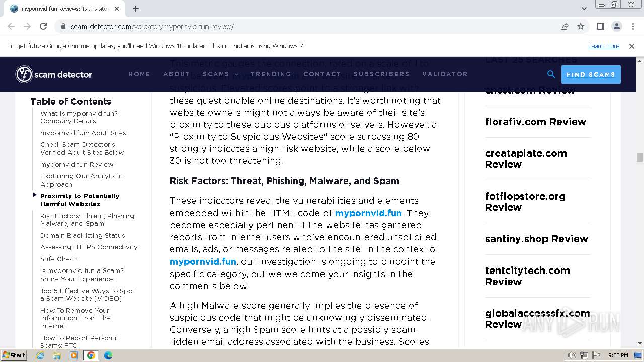The height and width of the screenshot is (362, 644).
Task: Jump to Domain Blacklisting Status
Action: coord(83,236)
